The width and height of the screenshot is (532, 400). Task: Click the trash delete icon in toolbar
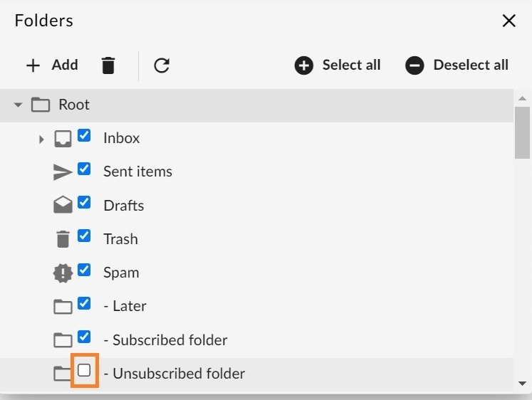[108, 65]
